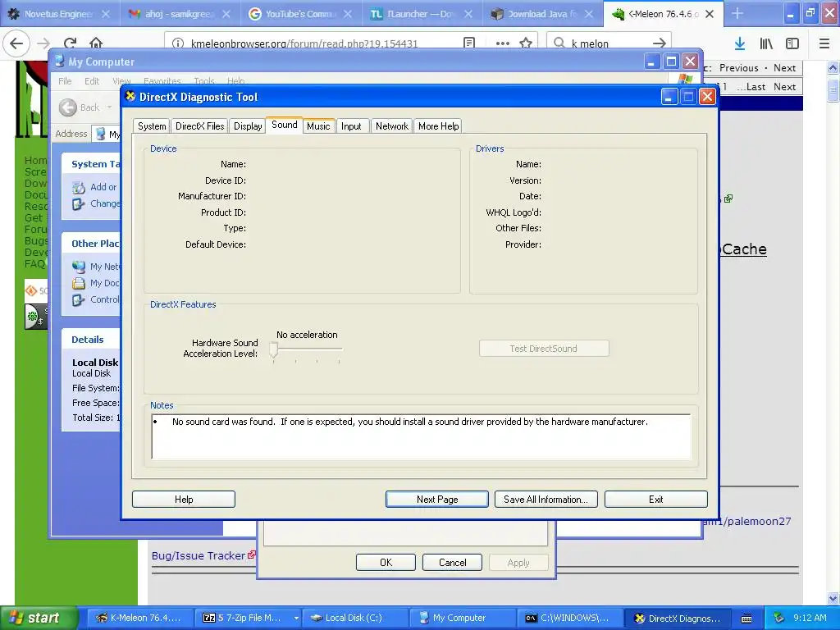The image size is (840, 630).
Task: Click the Change a setting icon
Action: (79, 204)
